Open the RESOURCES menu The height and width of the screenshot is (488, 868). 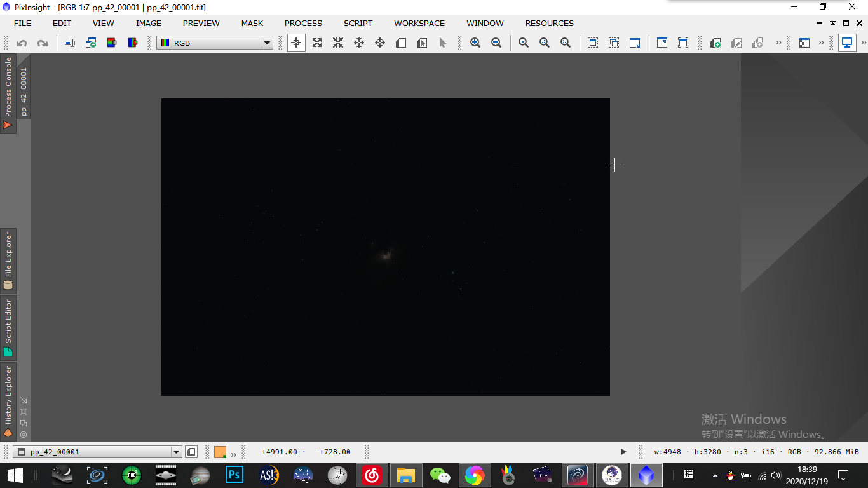click(550, 24)
